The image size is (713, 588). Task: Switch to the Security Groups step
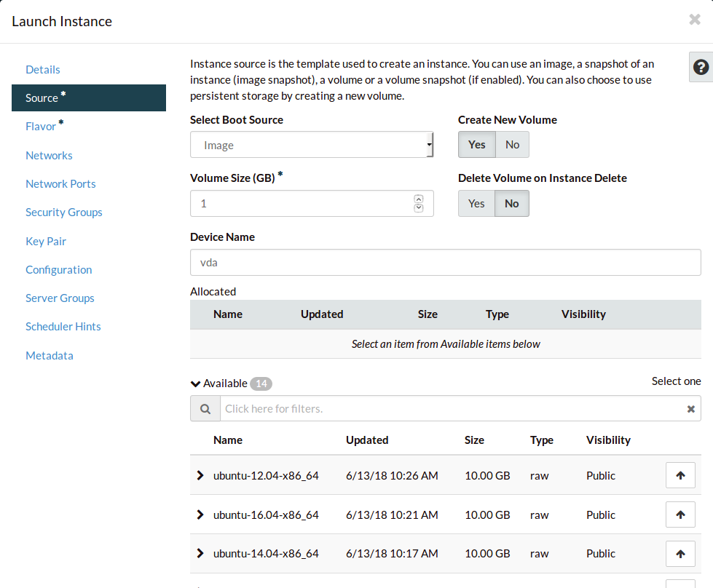coord(64,212)
